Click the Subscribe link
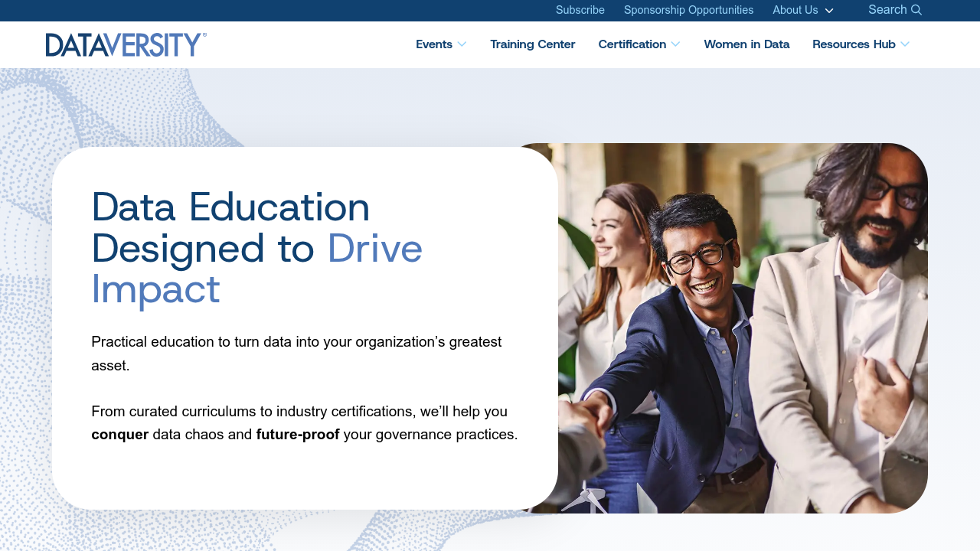Viewport: 980px width, 551px height. (580, 10)
